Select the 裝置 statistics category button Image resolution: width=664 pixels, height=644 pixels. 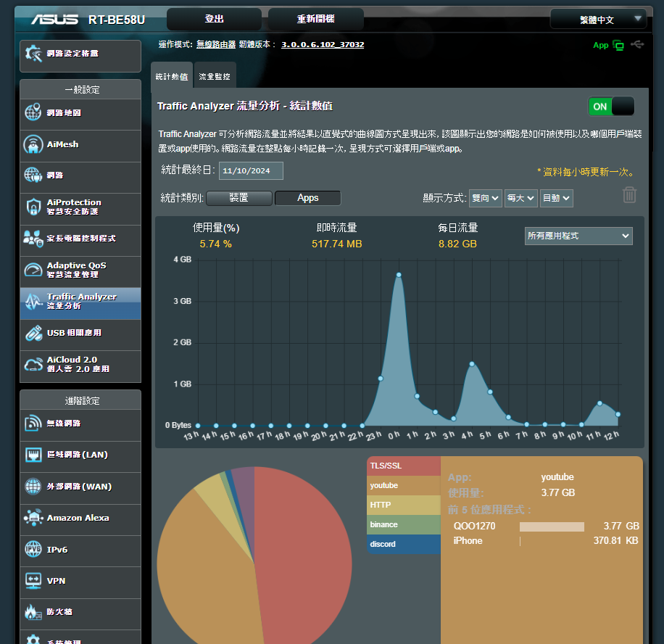click(x=238, y=198)
